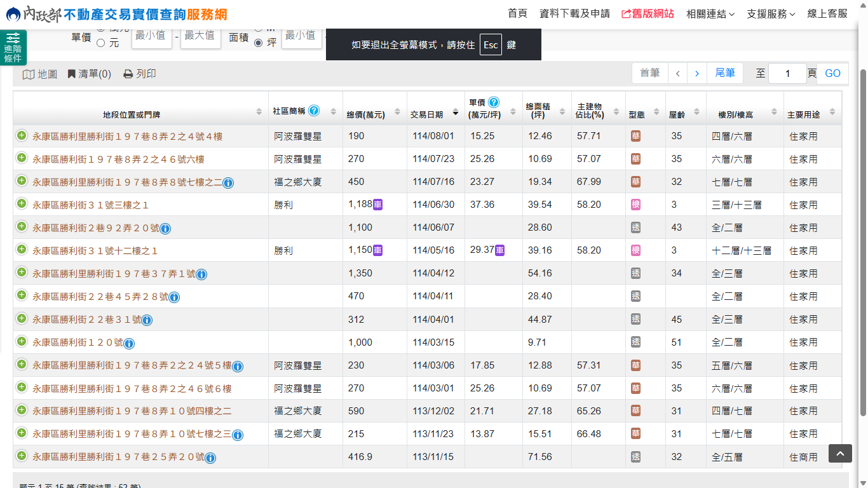The width and height of the screenshot is (868, 488).
Task: Jump to 尾筆 last record
Action: [725, 73]
